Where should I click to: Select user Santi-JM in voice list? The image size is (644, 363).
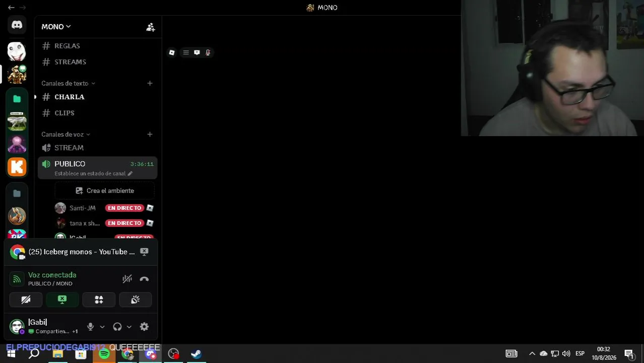83,208
